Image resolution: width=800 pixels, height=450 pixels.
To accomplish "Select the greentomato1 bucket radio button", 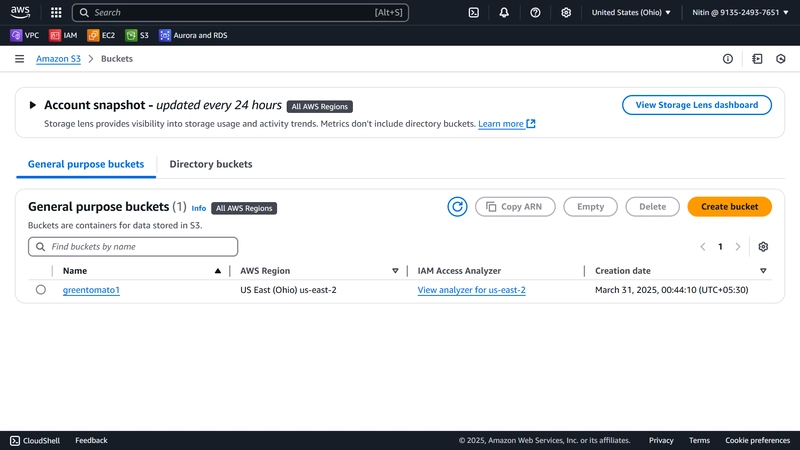I will coord(41,290).
